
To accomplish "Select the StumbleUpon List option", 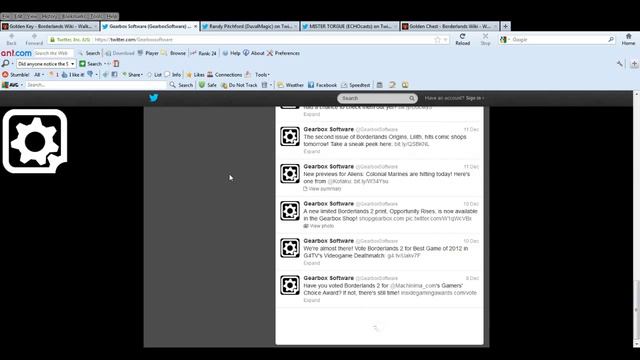I will click(x=154, y=75).
